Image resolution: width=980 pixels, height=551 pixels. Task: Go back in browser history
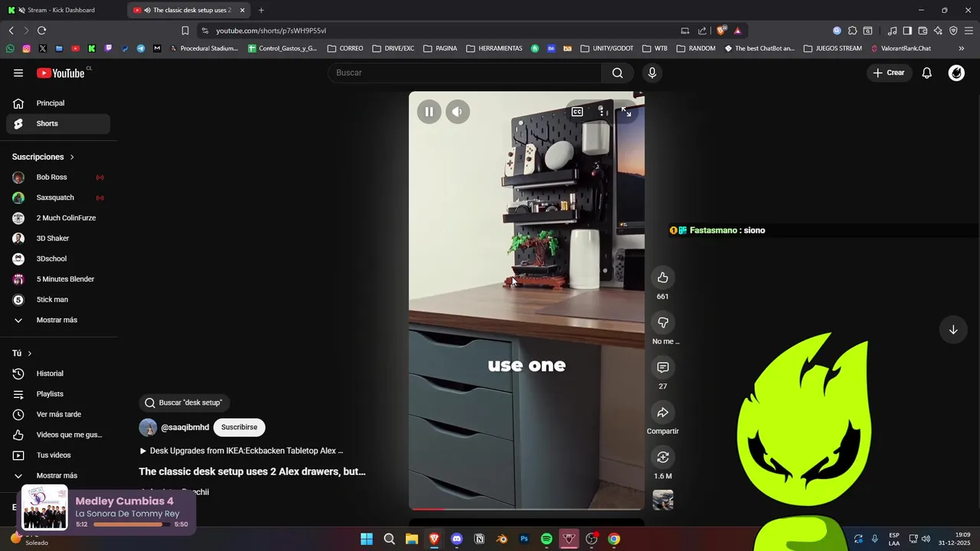pos(11,31)
